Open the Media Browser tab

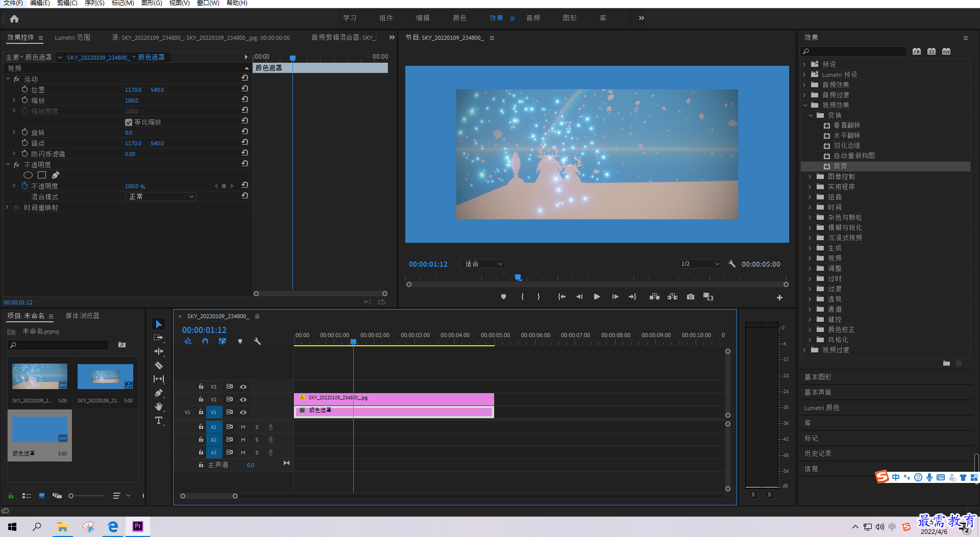tap(82, 316)
